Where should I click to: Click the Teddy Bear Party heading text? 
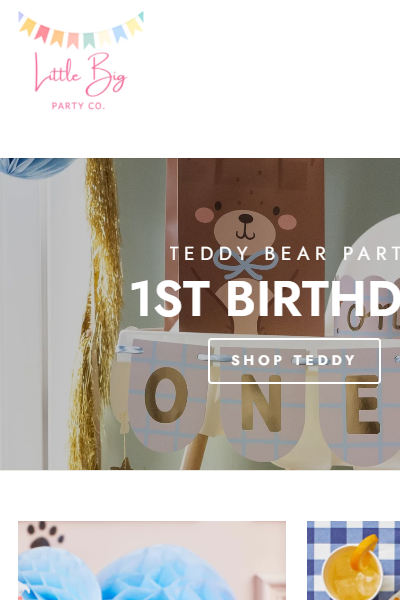coord(284,254)
